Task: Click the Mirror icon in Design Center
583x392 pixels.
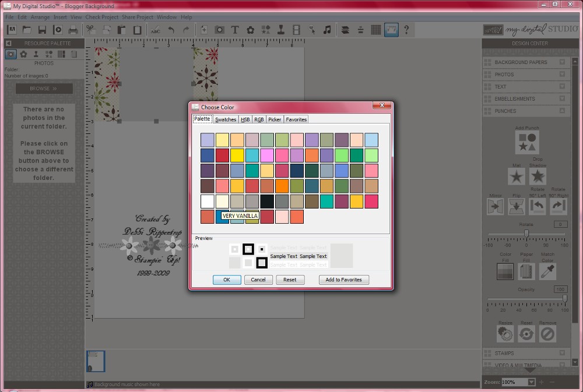Action: click(x=495, y=206)
